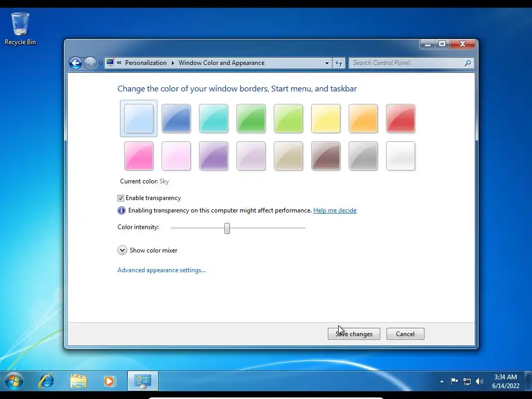Maximize the Window Color window

[x=442, y=44]
